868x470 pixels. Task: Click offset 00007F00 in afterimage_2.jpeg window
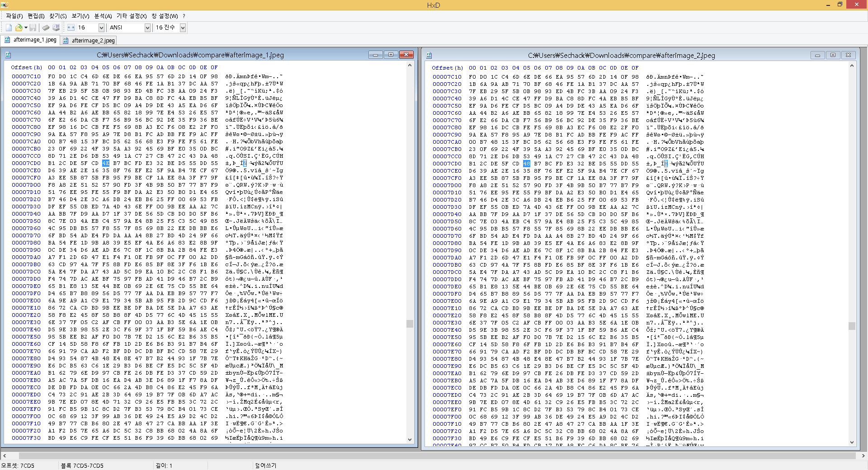[x=447, y=417]
